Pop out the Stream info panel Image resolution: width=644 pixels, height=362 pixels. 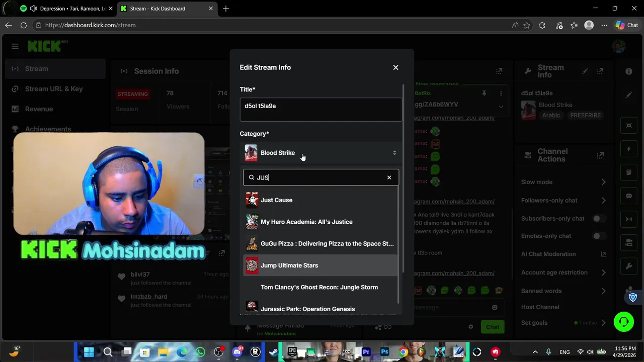pyautogui.click(x=600, y=71)
